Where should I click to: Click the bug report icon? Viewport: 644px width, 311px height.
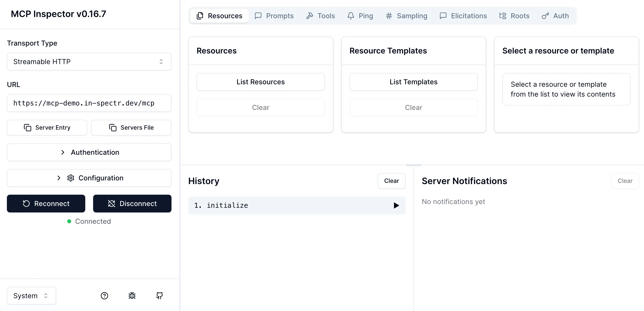click(x=132, y=295)
